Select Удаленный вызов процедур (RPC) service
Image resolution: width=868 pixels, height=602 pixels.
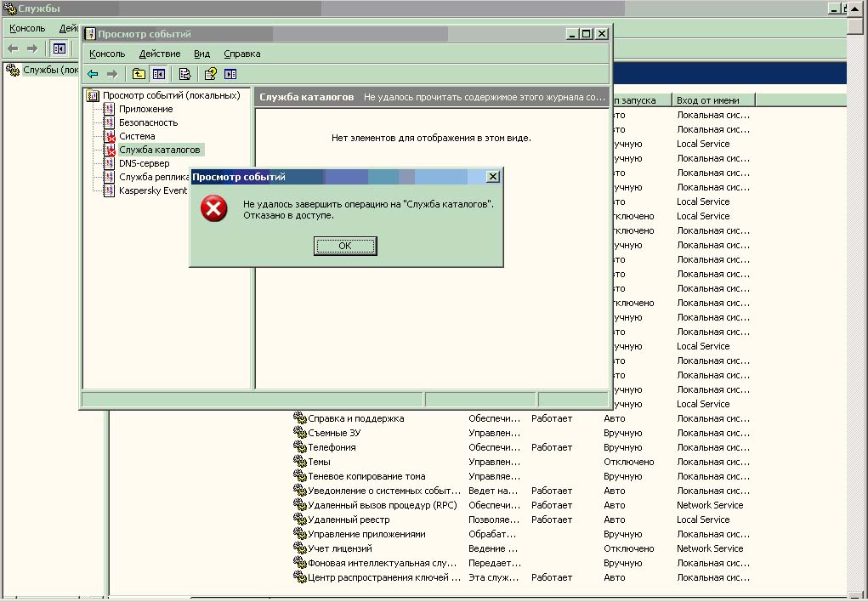click(x=383, y=505)
